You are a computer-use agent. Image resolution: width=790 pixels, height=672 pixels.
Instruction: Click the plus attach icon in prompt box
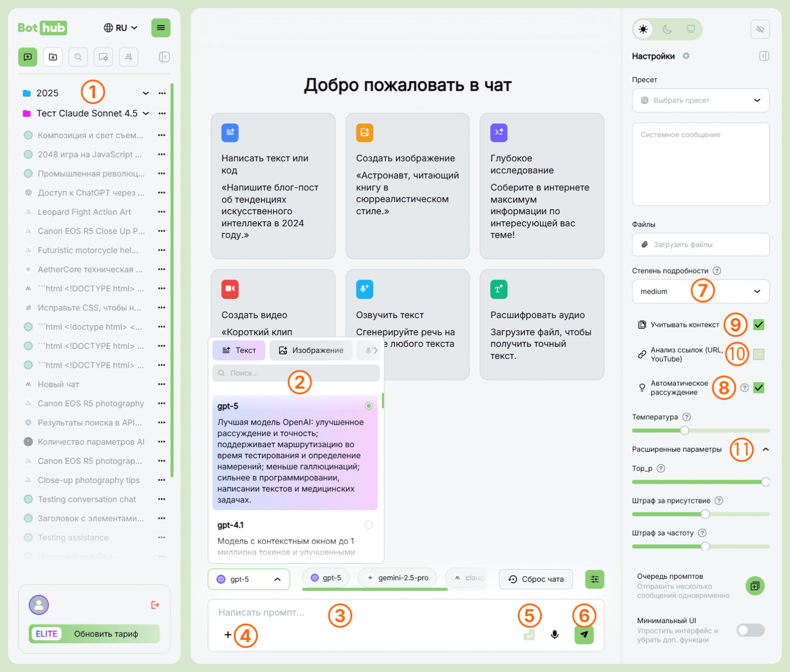coord(228,635)
